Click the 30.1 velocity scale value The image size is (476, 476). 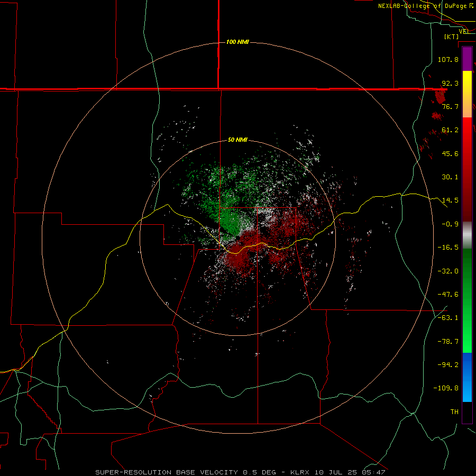(x=450, y=177)
